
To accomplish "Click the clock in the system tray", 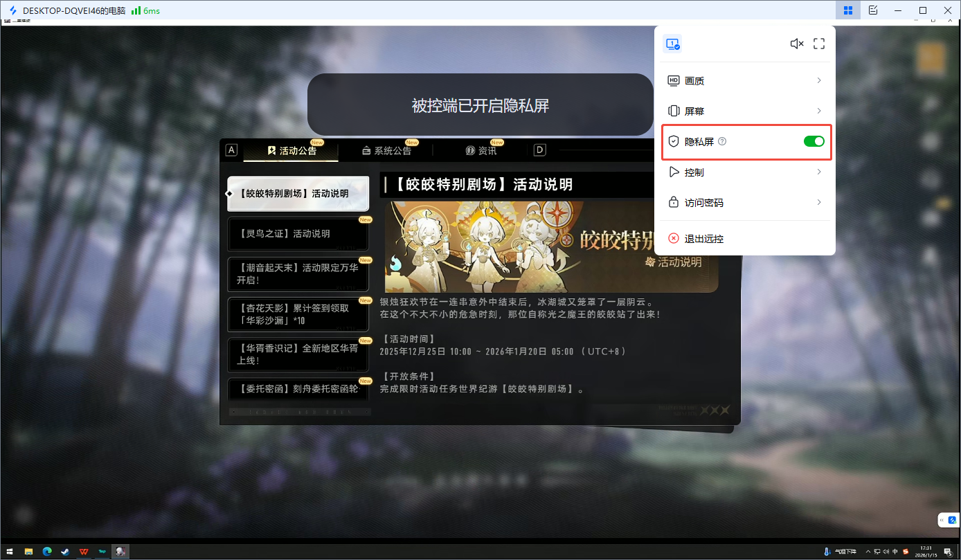I will pyautogui.click(x=926, y=551).
